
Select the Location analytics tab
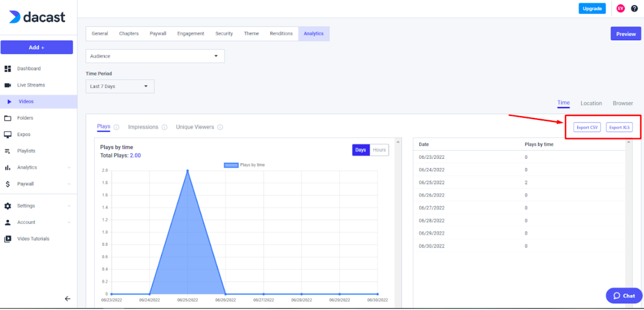pyautogui.click(x=591, y=103)
